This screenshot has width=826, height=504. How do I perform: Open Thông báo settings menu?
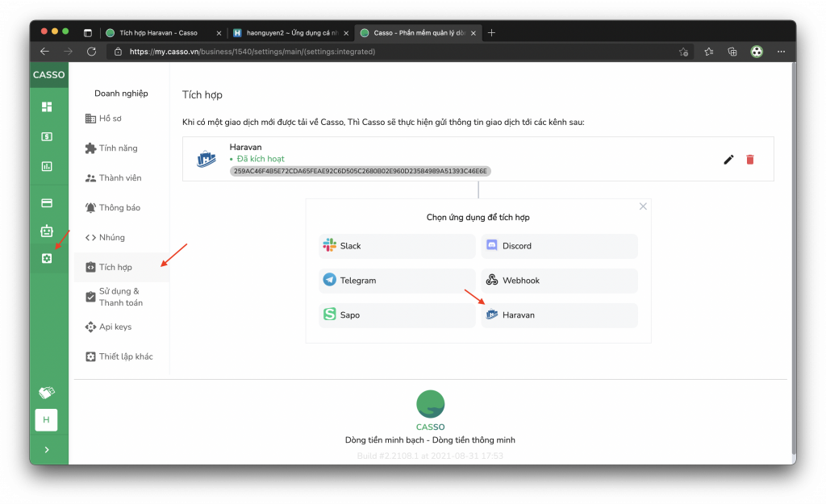(x=122, y=207)
